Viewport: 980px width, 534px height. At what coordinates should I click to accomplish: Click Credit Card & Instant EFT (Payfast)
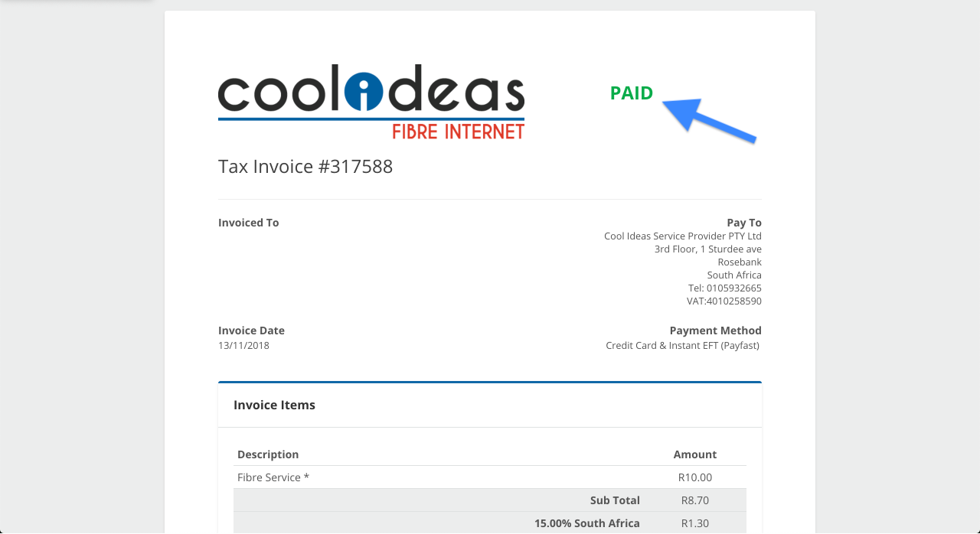coord(683,345)
